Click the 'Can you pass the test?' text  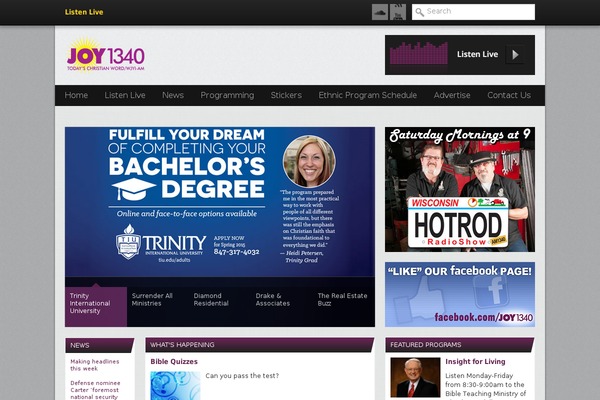[242, 376]
